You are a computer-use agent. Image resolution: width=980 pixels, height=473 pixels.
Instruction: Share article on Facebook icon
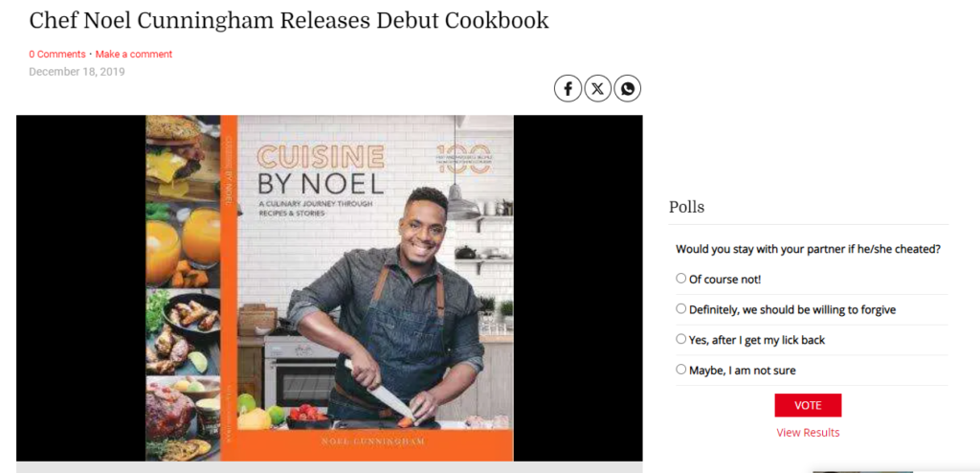click(x=568, y=89)
